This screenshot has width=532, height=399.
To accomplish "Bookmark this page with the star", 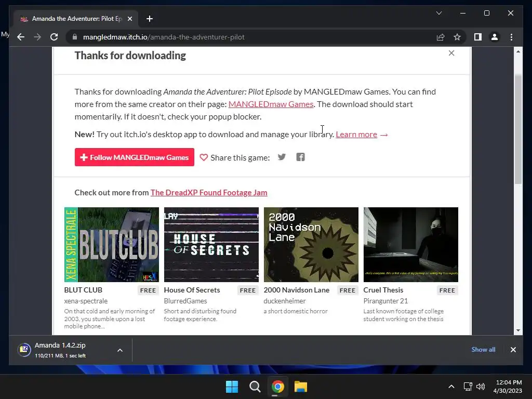I will coord(457,37).
